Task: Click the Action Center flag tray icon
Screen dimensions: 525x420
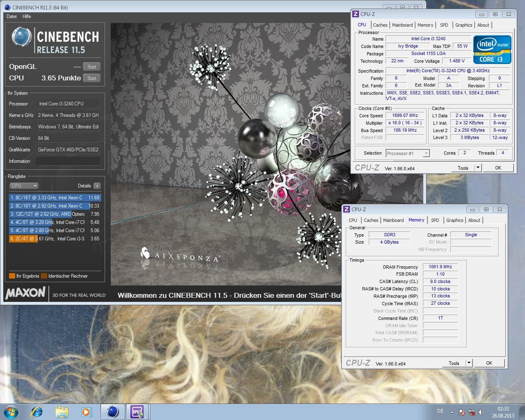Action: click(x=462, y=412)
